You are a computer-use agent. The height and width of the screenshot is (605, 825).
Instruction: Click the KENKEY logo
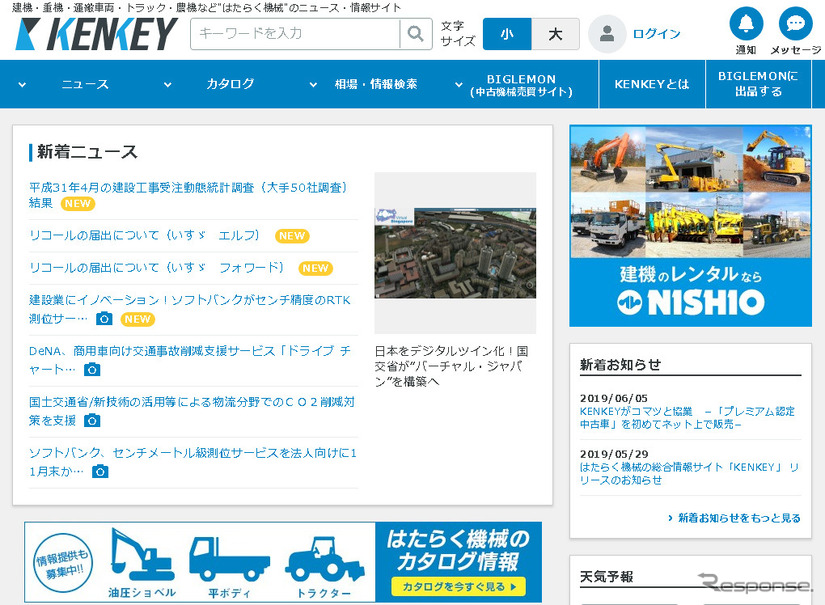[96, 34]
